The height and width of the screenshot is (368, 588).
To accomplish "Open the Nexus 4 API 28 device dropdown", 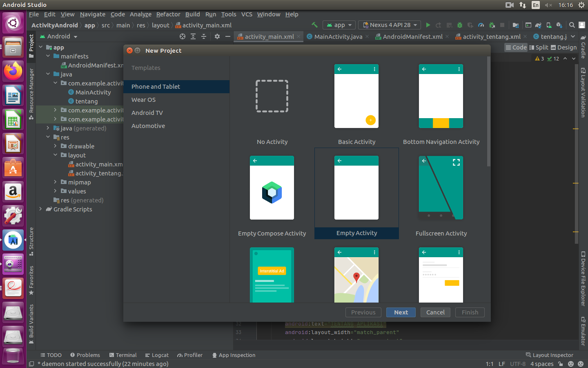I will pyautogui.click(x=390, y=25).
